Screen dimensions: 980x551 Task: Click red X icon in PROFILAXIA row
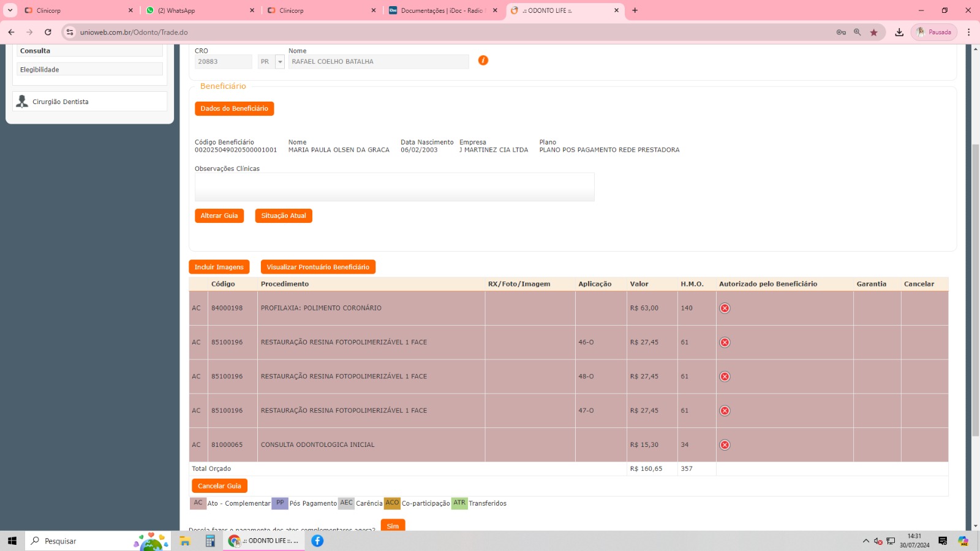725,308
